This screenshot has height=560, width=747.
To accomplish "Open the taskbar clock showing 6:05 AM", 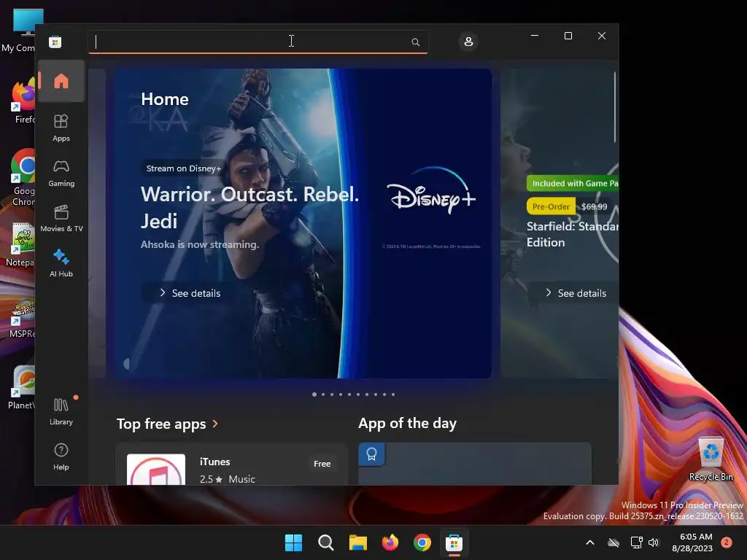I will (x=693, y=542).
